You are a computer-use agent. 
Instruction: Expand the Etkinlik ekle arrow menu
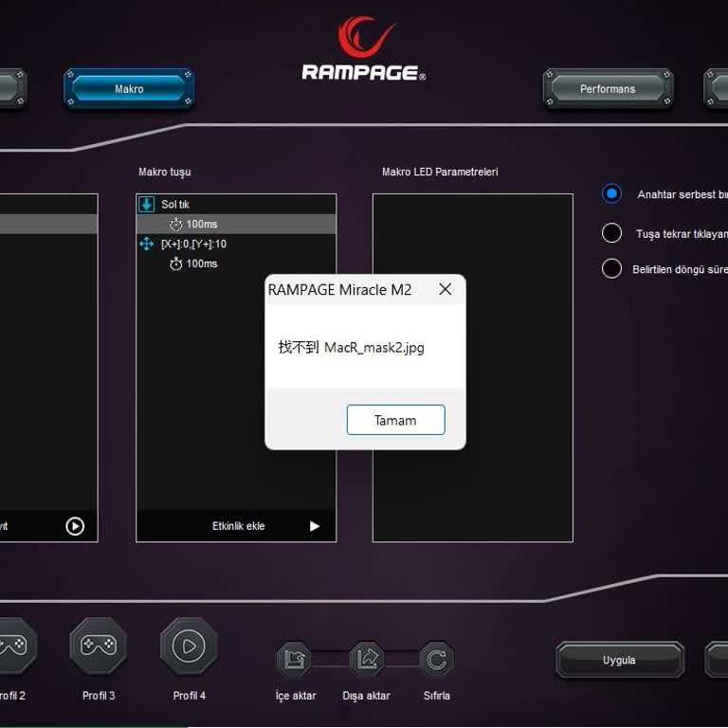pyautogui.click(x=315, y=526)
